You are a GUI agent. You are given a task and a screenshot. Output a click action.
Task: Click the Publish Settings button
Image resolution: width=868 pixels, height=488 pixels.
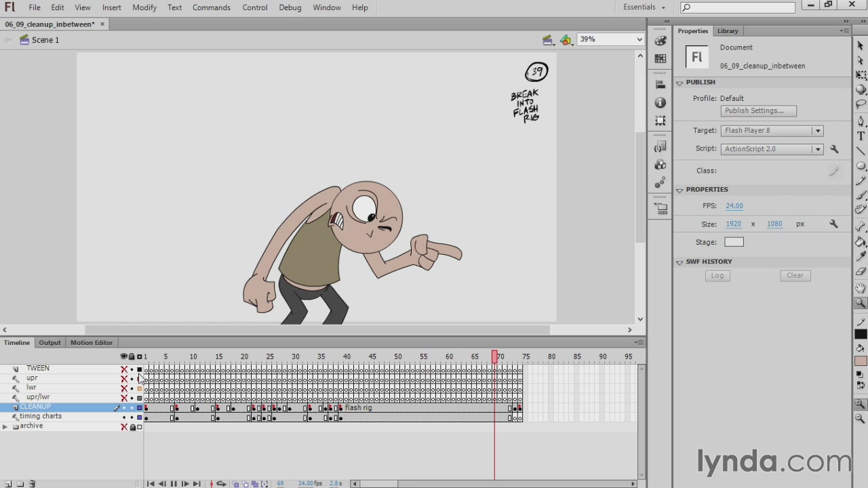tap(758, 111)
